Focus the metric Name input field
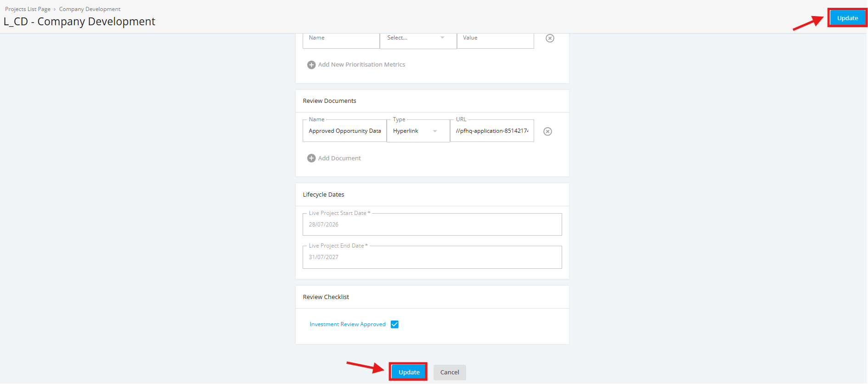868x384 pixels. pyautogui.click(x=341, y=38)
